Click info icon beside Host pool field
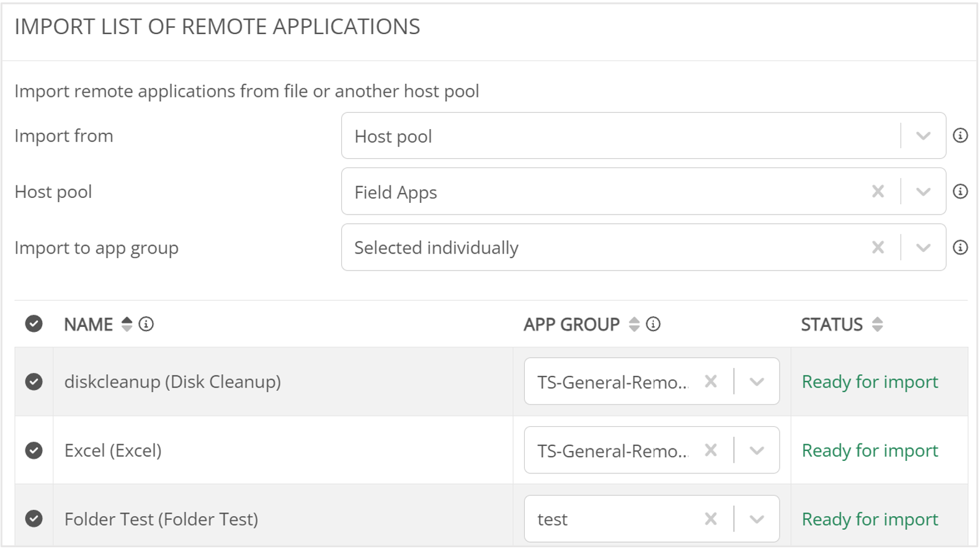The width and height of the screenshot is (980, 549). [960, 192]
